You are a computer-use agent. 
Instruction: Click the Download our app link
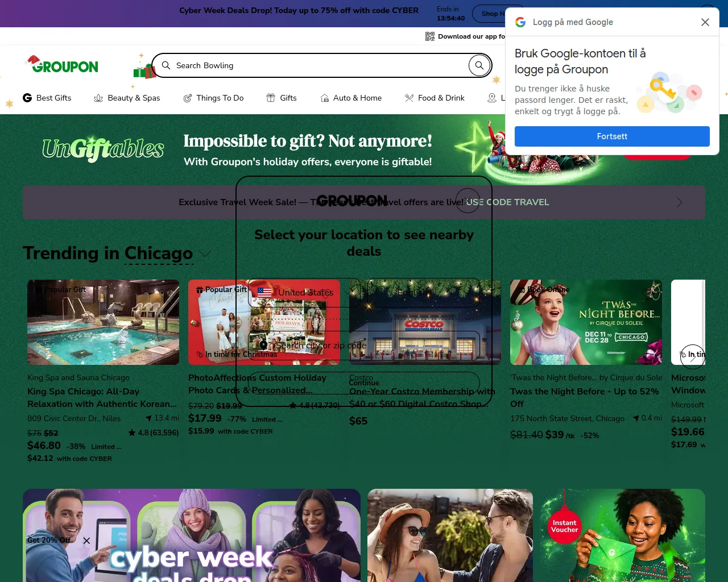coord(471,36)
